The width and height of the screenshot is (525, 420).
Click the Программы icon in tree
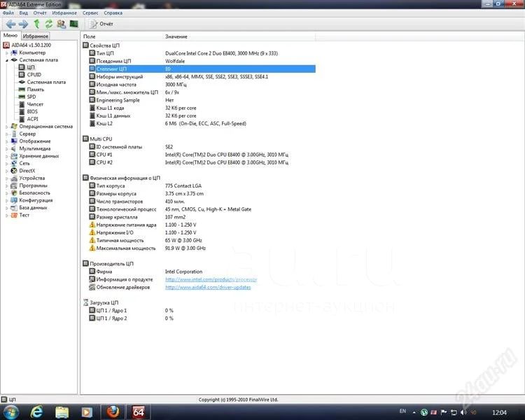[14, 185]
